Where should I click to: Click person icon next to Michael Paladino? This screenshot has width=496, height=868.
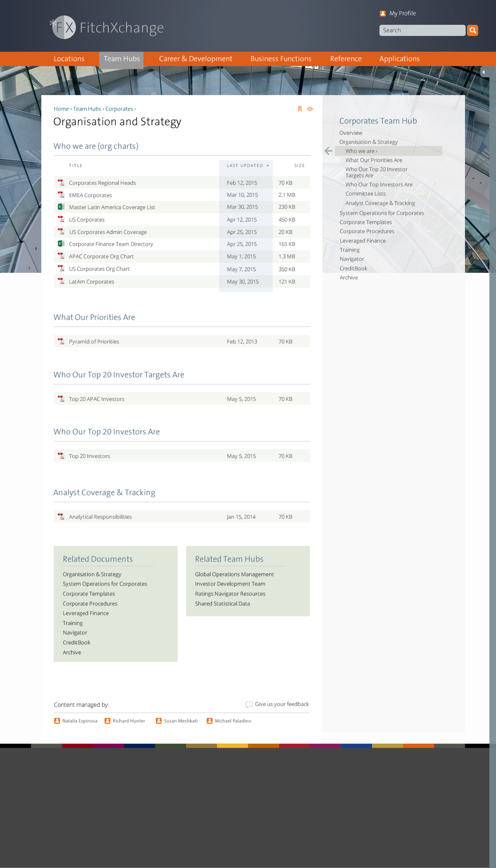tap(210, 721)
